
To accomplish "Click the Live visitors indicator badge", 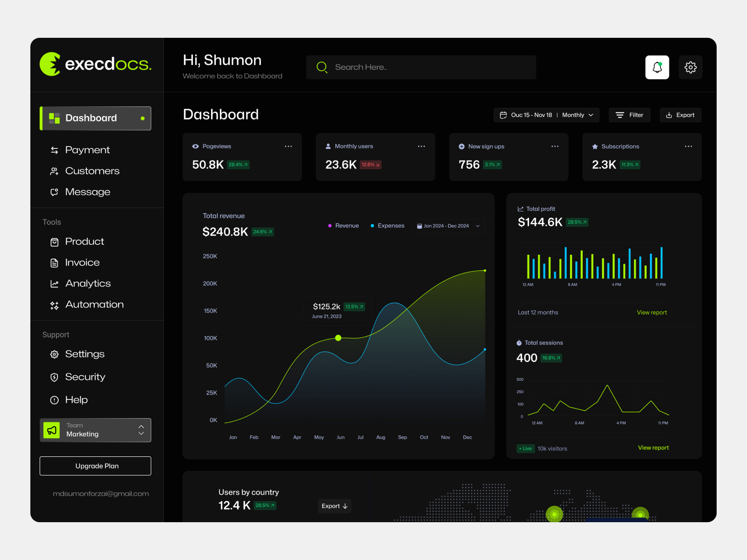I will click(526, 448).
